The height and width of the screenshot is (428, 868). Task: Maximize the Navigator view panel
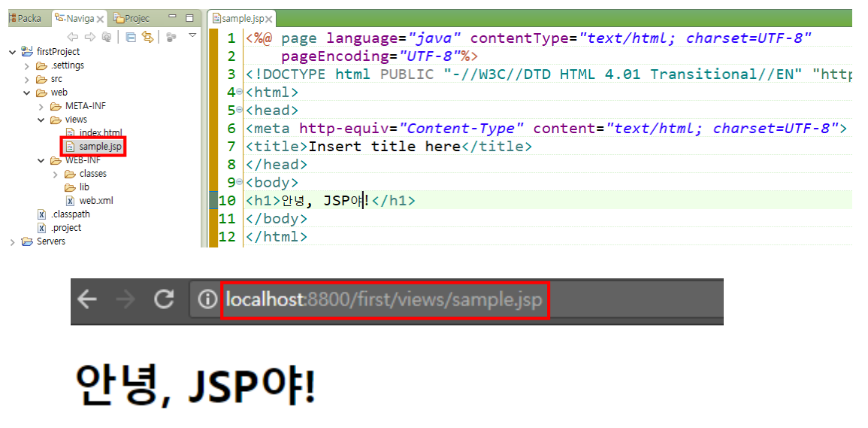pyautogui.click(x=189, y=18)
